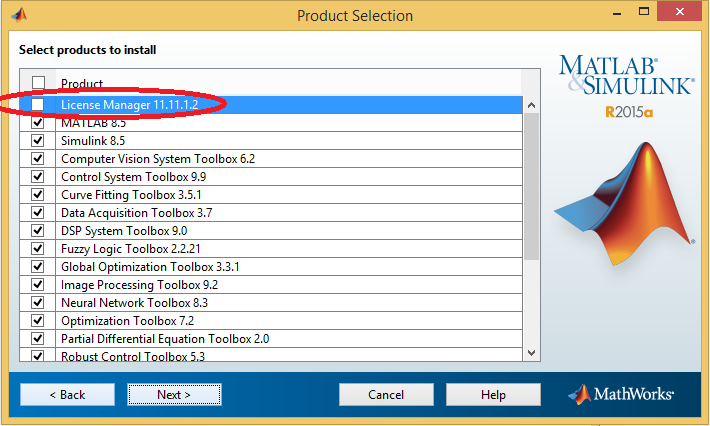Select the 'License Manager 11.11.1.2' row text
Image resolution: width=710 pixels, height=426 pixels.
(130, 105)
